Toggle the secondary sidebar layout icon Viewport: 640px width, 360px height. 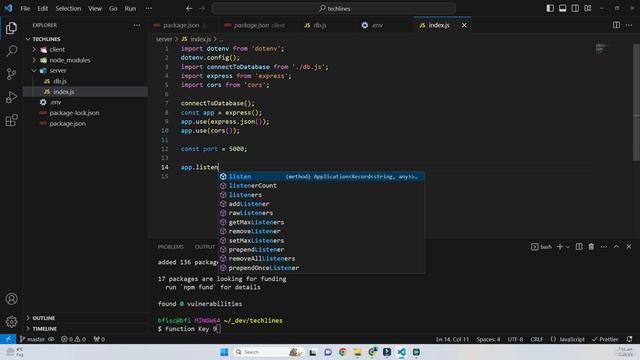click(575, 8)
